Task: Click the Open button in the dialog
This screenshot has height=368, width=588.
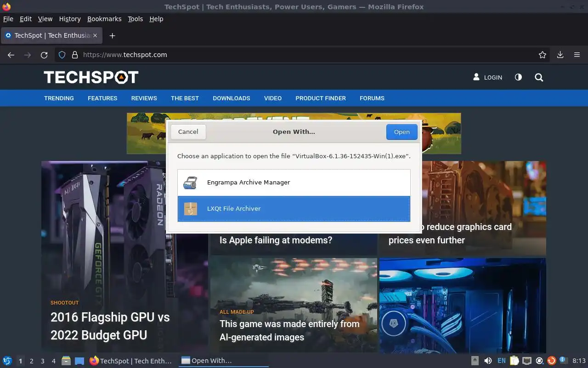Action: tap(401, 132)
